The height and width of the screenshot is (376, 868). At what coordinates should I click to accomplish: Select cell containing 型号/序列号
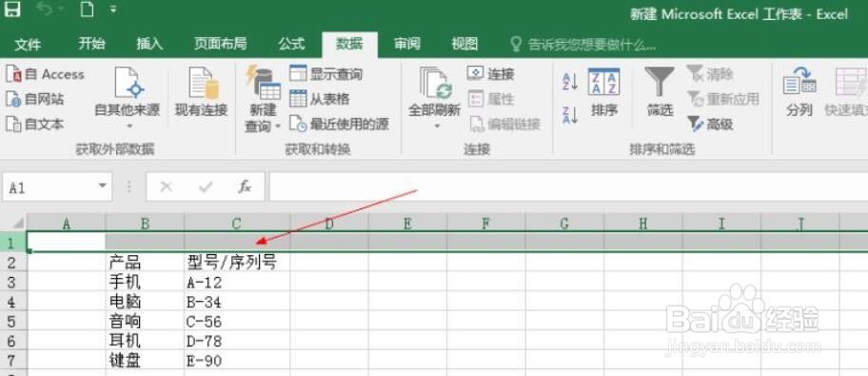pos(237,262)
